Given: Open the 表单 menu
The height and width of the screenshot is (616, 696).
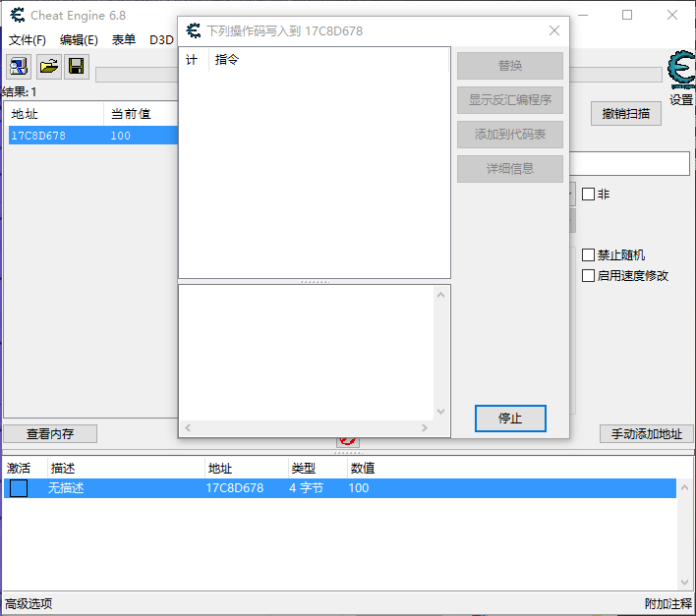Looking at the screenshot, I should point(124,40).
